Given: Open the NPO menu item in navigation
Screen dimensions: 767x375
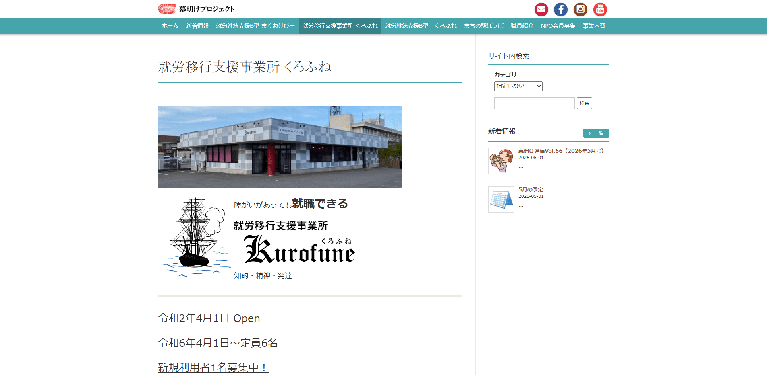Looking at the screenshot, I should pyautogui.click(x=558, y=26).
